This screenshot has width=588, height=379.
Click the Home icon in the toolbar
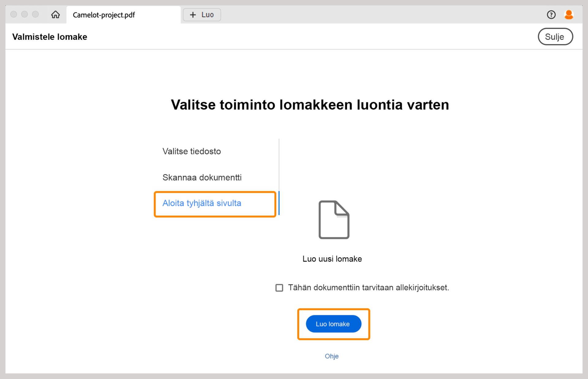click(55, 14)
